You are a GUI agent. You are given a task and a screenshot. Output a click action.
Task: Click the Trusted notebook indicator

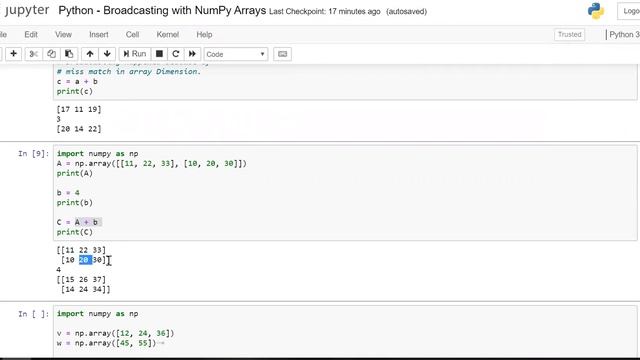click(569, 35)
